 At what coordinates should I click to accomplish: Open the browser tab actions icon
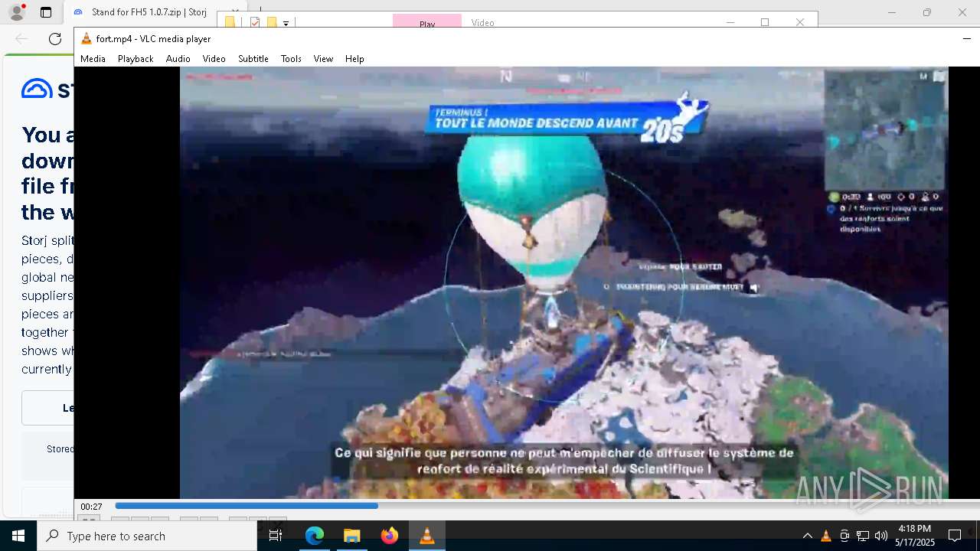coord(46,12)
